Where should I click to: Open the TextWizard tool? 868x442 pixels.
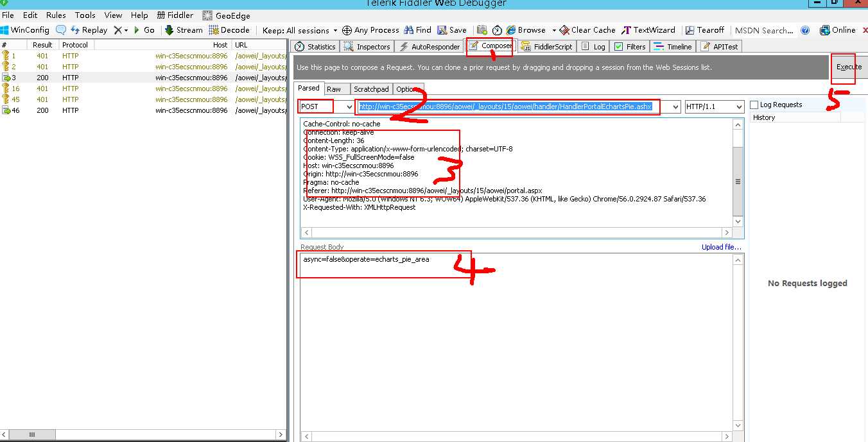(x=648, y=30)
